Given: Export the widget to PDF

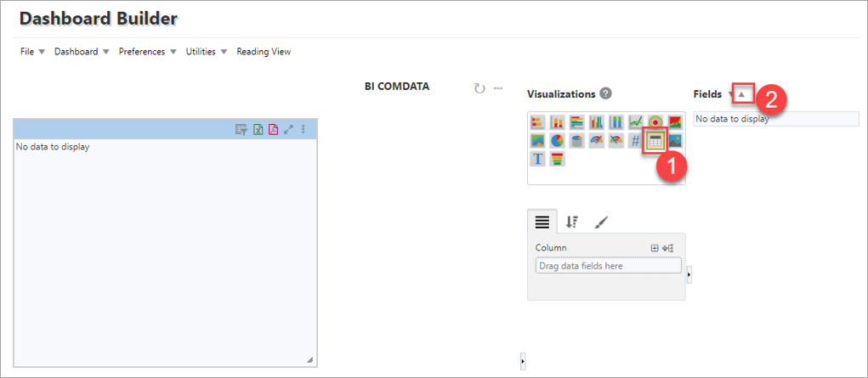Looking at the screenshot, I should coord(273,129).
